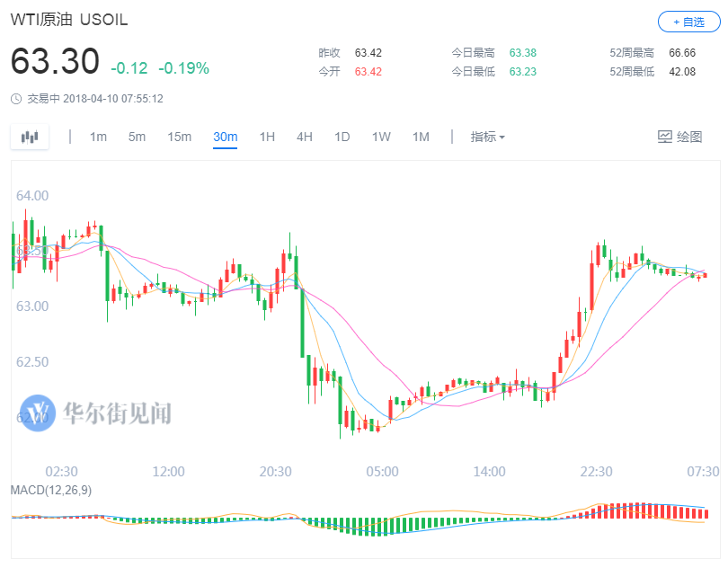Expand the 指标 indicators dropdown
The height and width of the screenshot is (568, 728).
488,137
